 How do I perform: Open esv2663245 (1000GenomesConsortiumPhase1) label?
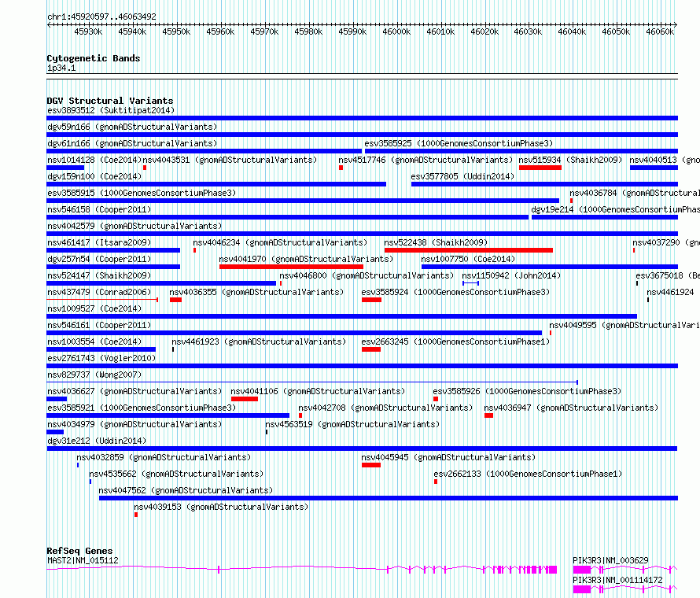coord(455,341)
